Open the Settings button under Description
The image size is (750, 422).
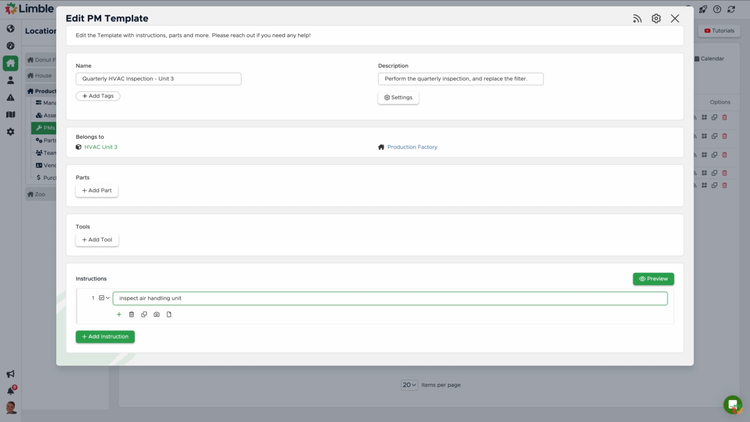[x=398, y=98]
